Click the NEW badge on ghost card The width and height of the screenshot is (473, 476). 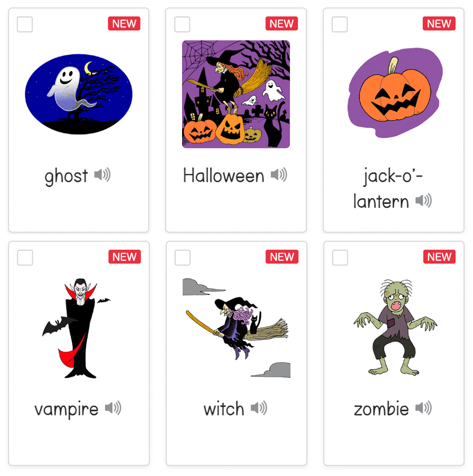tap(124, 23)
